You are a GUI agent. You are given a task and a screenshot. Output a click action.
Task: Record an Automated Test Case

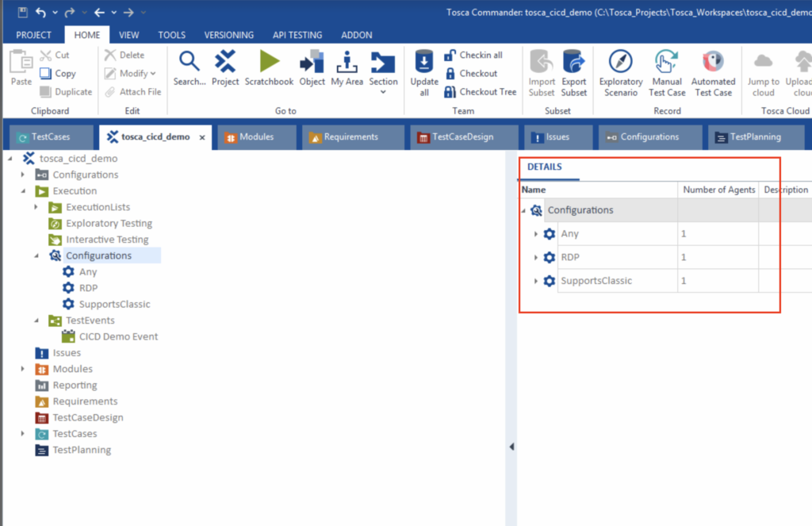click(713, 73)
